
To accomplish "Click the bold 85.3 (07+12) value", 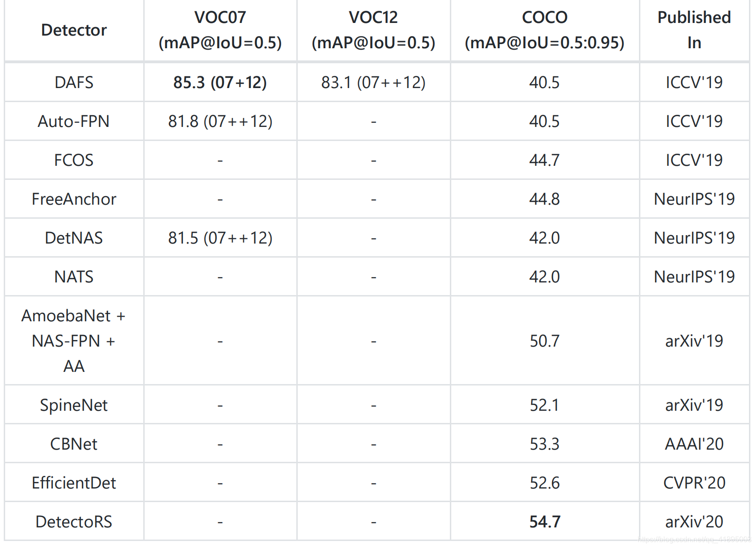I will (220, 82).
